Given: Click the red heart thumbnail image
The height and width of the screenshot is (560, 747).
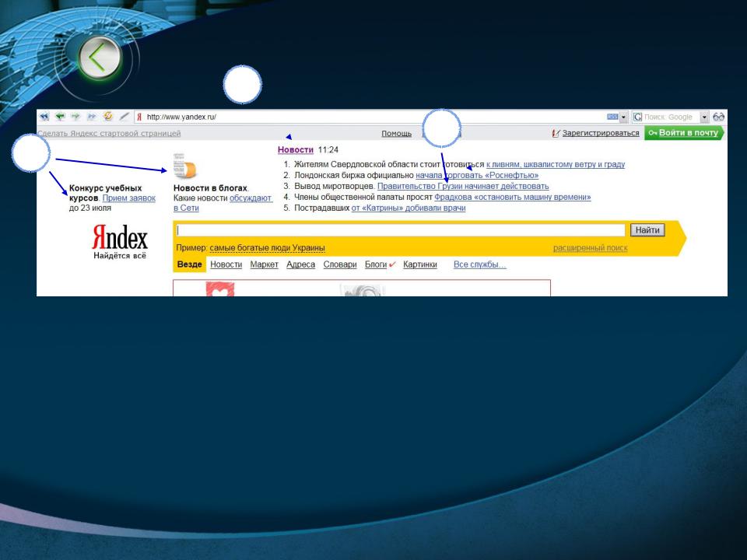Looking at the screenshot, I should pos(220,289).
